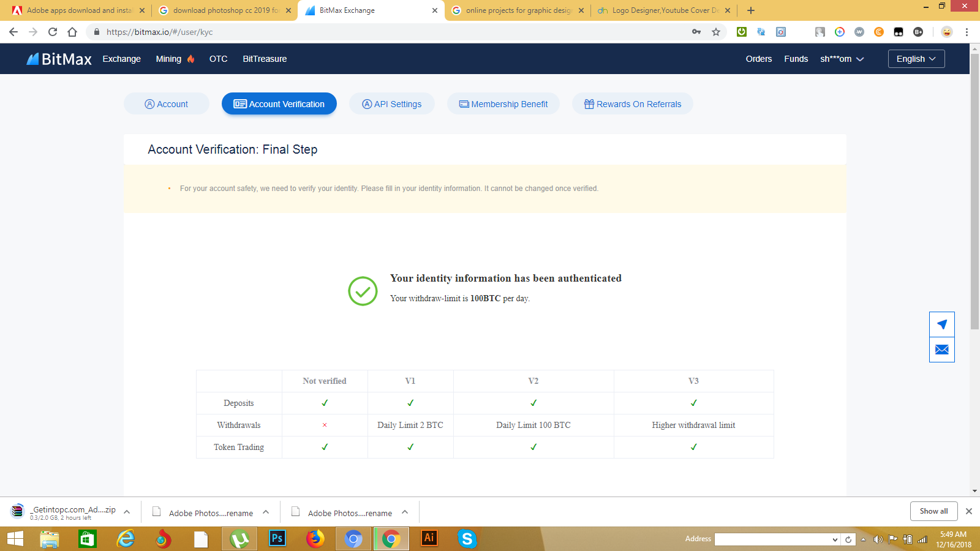
Task: Click the Token Trading row label
Action: pos(239,447)
